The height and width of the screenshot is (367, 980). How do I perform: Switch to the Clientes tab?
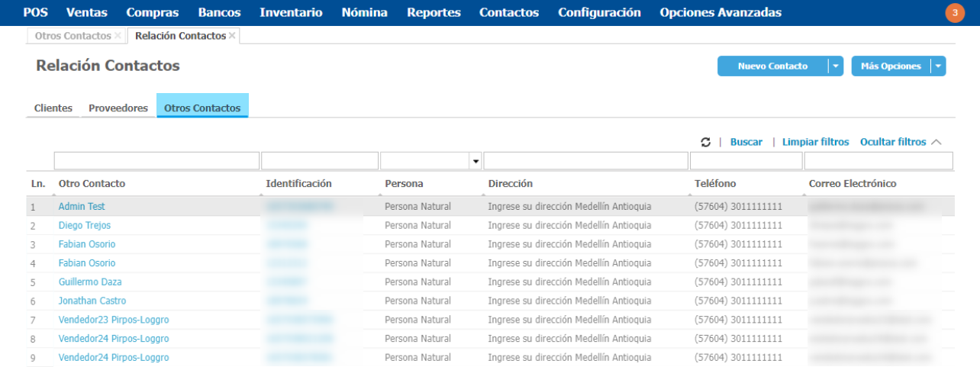[53, 108]
